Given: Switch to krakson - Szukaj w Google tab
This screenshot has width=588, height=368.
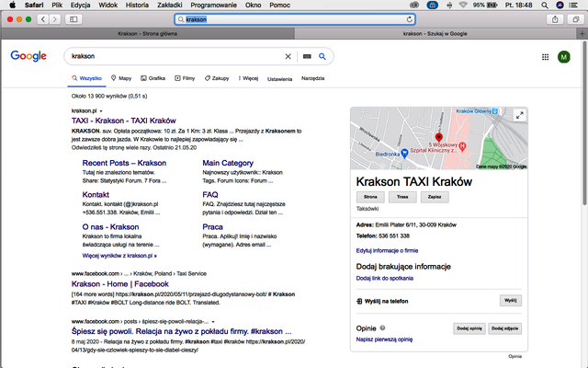Looking at the screenshot, I should 435,34.
